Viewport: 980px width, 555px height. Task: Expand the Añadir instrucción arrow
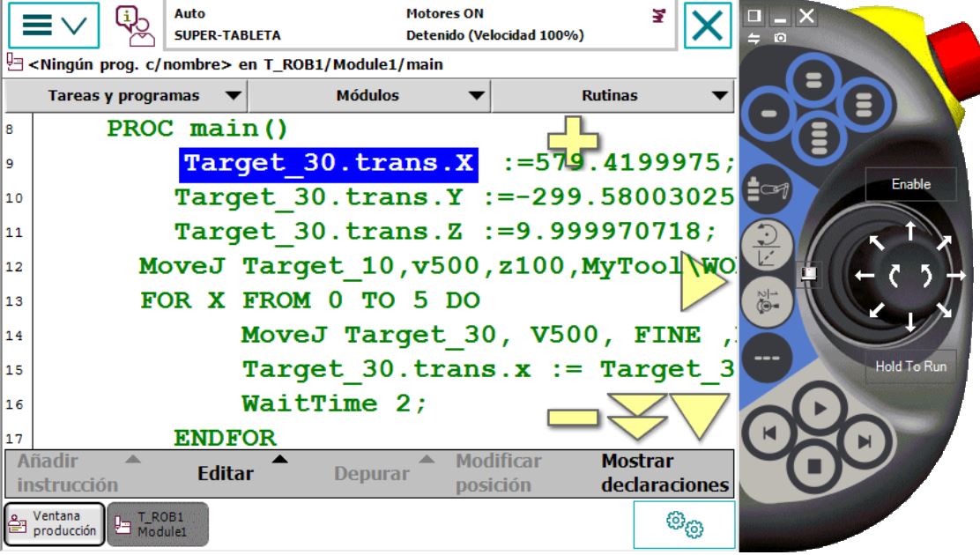pos(132,459)
